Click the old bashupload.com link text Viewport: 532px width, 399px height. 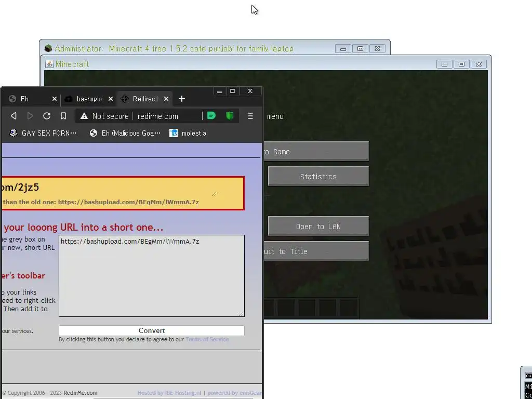[128, 202]
